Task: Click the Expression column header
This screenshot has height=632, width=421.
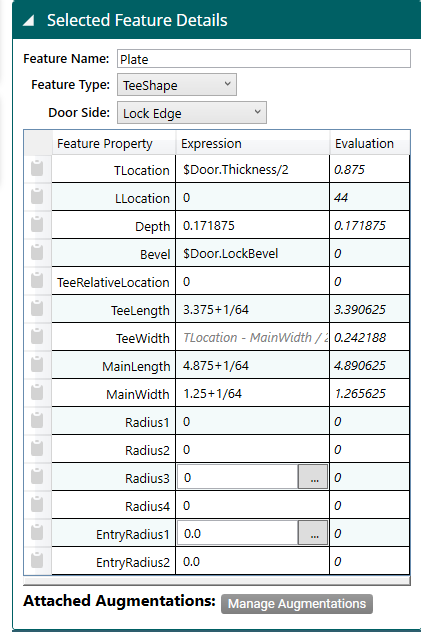Action: pyautogui.click(x=253, y=143)
